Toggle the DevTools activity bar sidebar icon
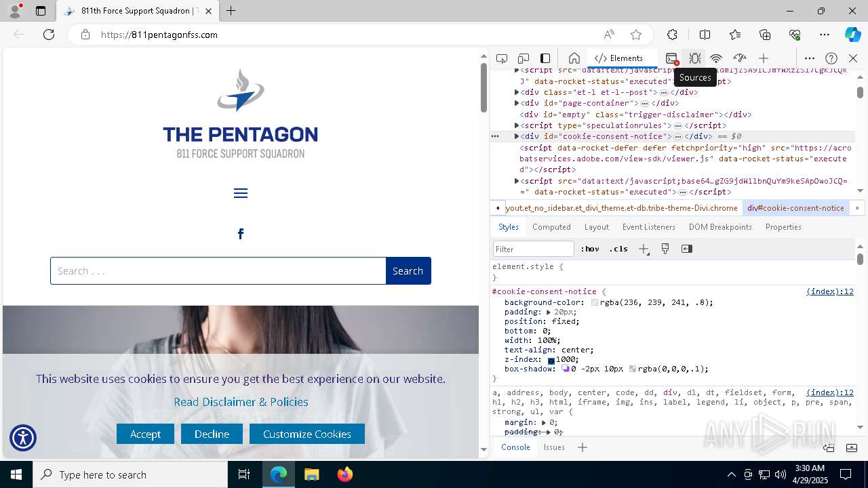The image size is (868, 488). tap(545, 58)
